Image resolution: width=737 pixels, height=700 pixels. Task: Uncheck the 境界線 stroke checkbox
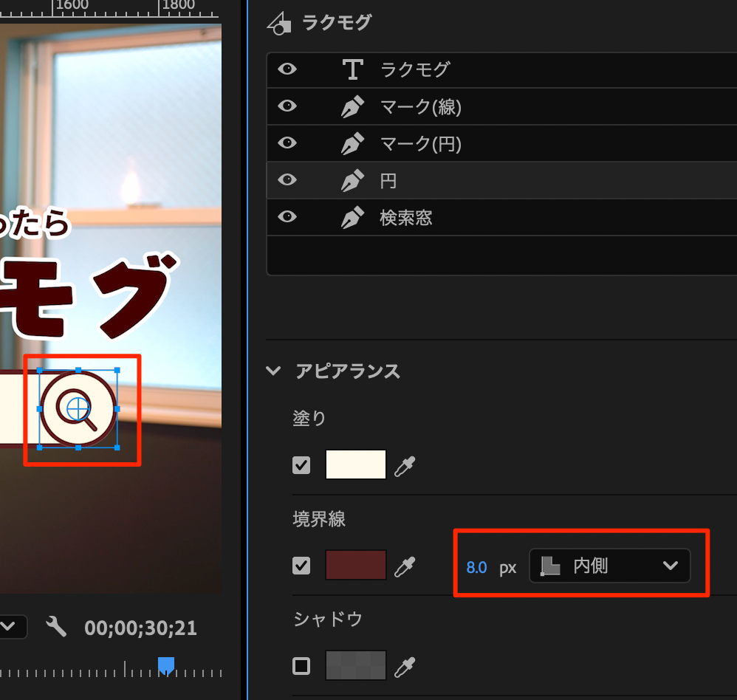click(x=301, y=566)
